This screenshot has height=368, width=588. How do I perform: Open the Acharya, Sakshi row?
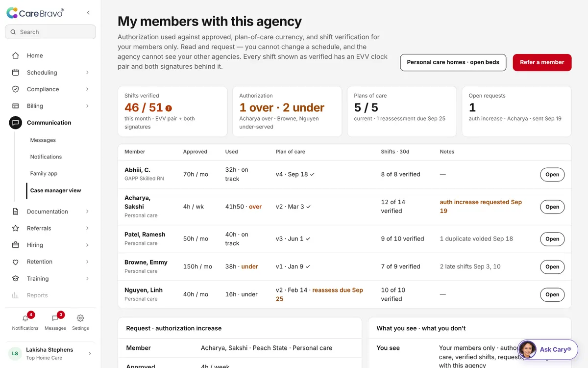click(552, 207)
